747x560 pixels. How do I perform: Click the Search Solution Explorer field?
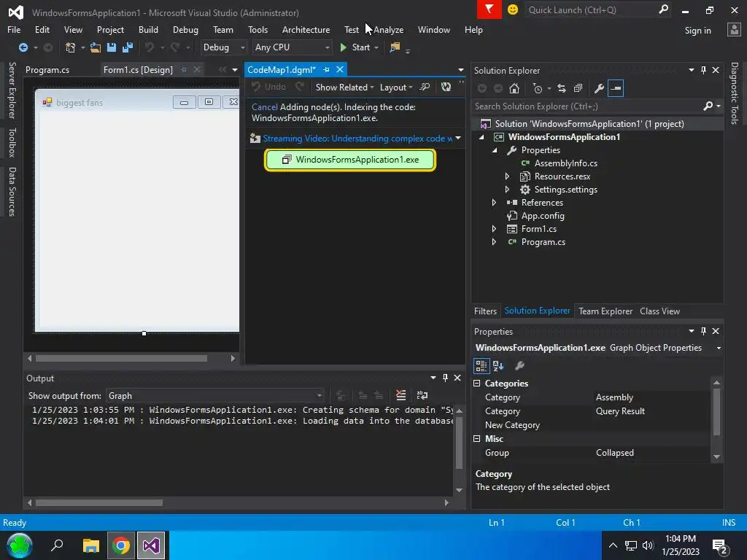click(x=586, y=106)
